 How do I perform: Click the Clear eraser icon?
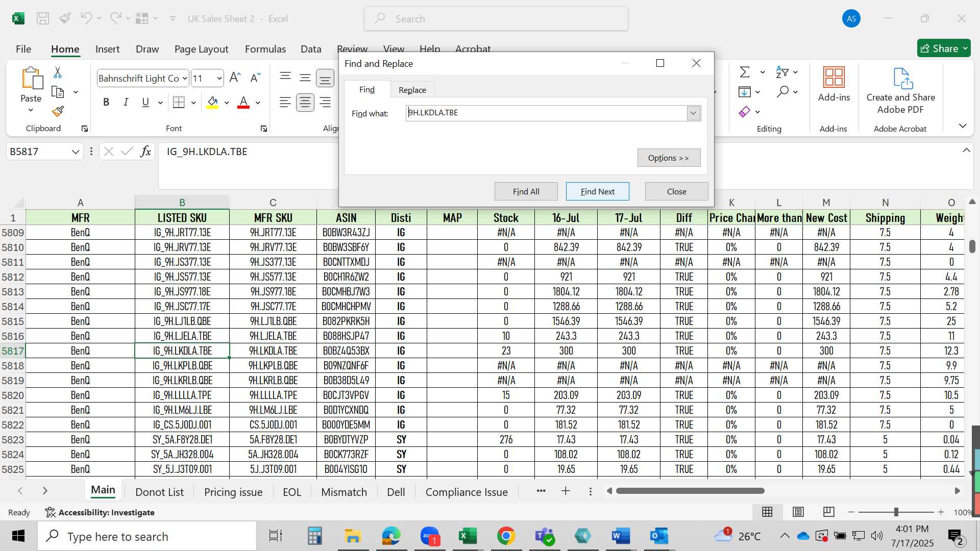pos(745,112)
